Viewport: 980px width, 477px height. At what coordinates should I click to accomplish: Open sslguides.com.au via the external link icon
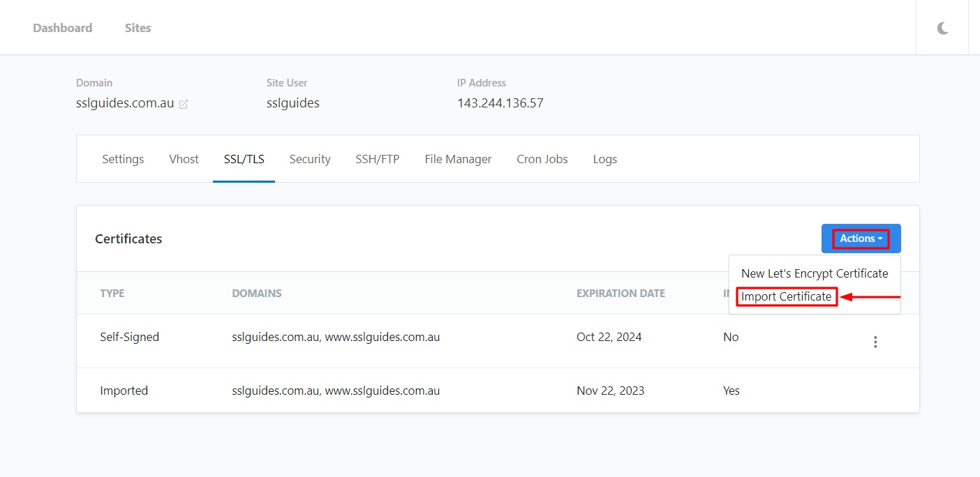[183, 103]
